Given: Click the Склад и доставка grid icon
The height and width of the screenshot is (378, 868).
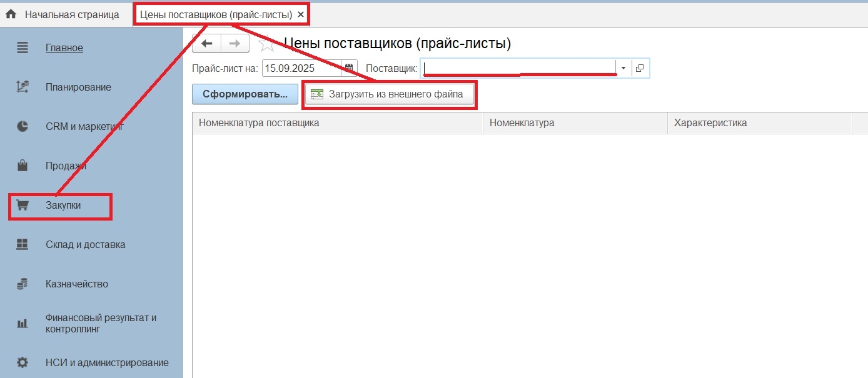Looking at the screenshot, I should tap(23, 244).
